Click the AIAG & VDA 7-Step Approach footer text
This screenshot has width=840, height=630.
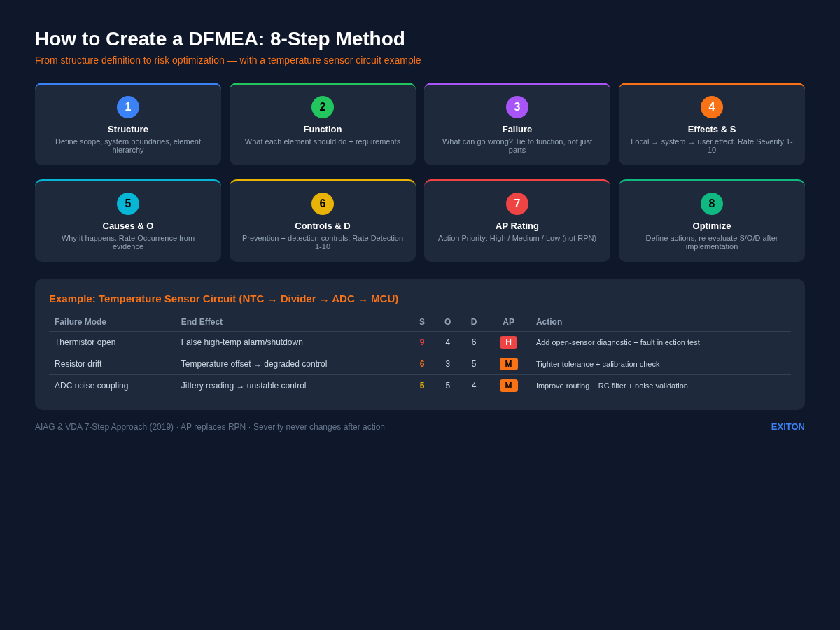(104, 426)
